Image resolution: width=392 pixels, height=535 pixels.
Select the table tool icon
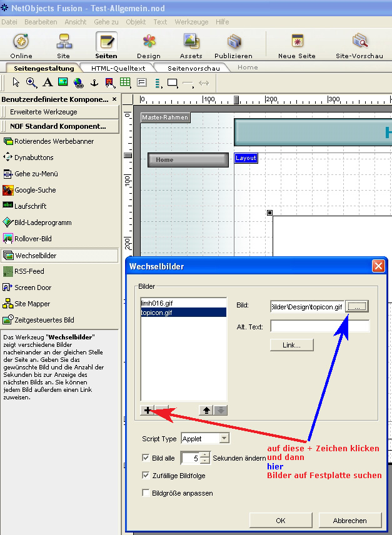coord(125,82)
